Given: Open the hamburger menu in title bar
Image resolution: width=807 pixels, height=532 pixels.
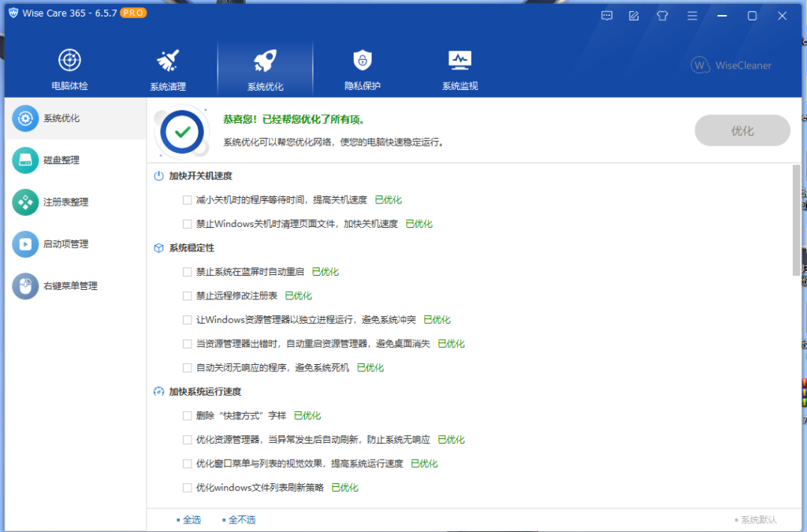Looking at the screenshot, I should pyautogui.click(x=692, y=16).
